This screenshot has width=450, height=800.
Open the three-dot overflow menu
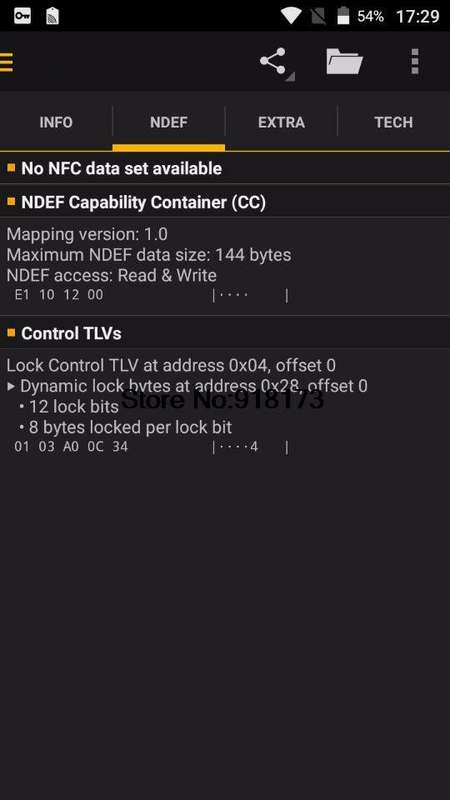(x=415, y=61)
